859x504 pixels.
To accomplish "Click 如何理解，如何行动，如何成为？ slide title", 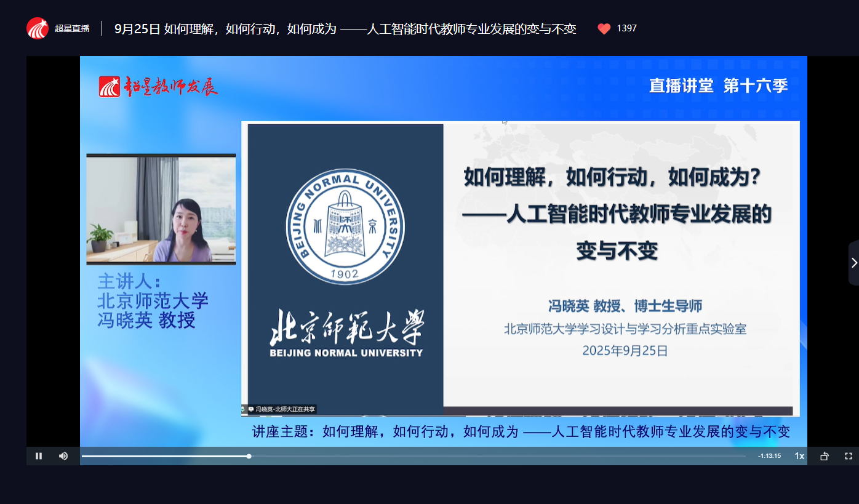I will point(613,178).
